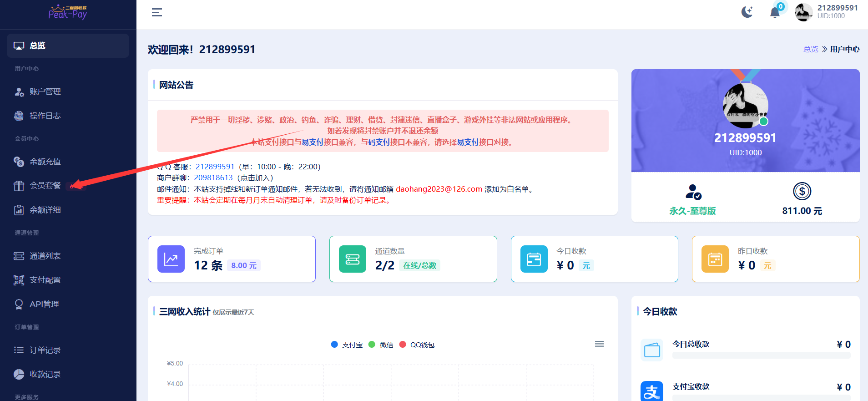
Task: Click email daohang2023@126.com
Action: (x=439, y=189)
